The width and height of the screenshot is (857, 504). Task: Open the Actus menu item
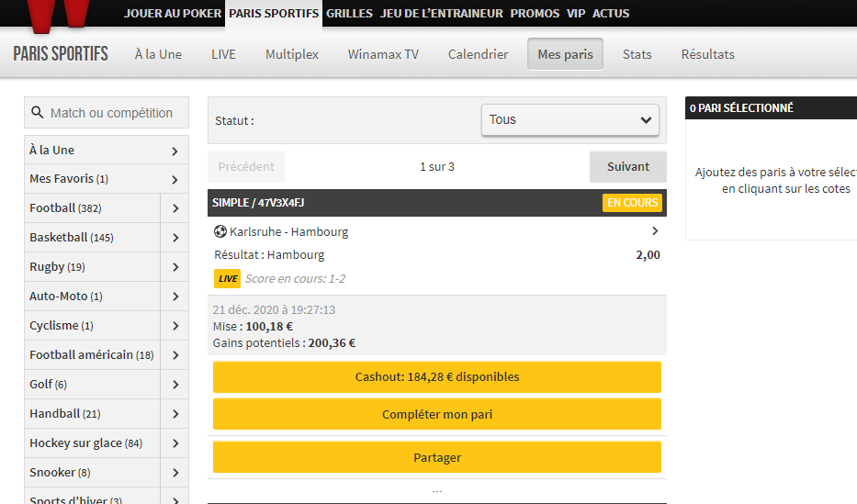(611, 13)
